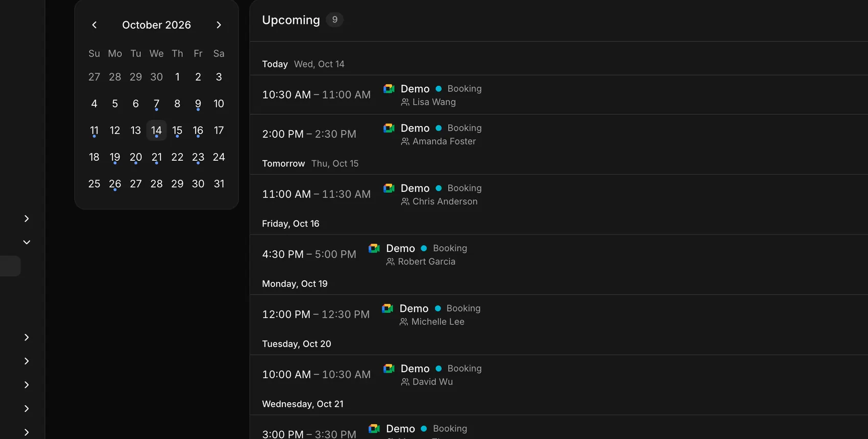Image resolution: width=868 pixels, height=439 pixels.
Task: Go to the next month after October 2026
Action: [x=219, y=25]
